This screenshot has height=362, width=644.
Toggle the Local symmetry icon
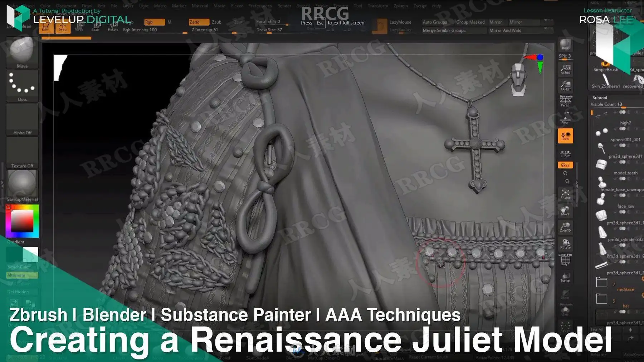coord(565,136)
